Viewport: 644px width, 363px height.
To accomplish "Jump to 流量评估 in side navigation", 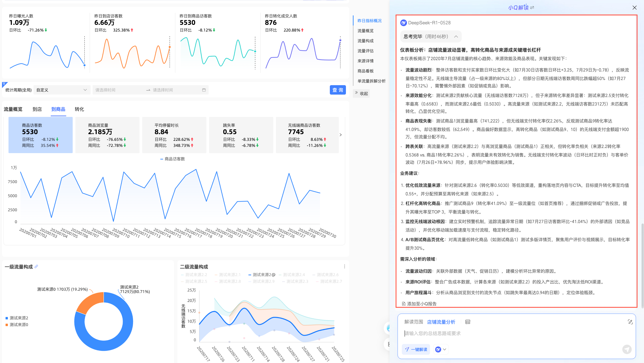I will pyautogui.click(x=365, y=51).
